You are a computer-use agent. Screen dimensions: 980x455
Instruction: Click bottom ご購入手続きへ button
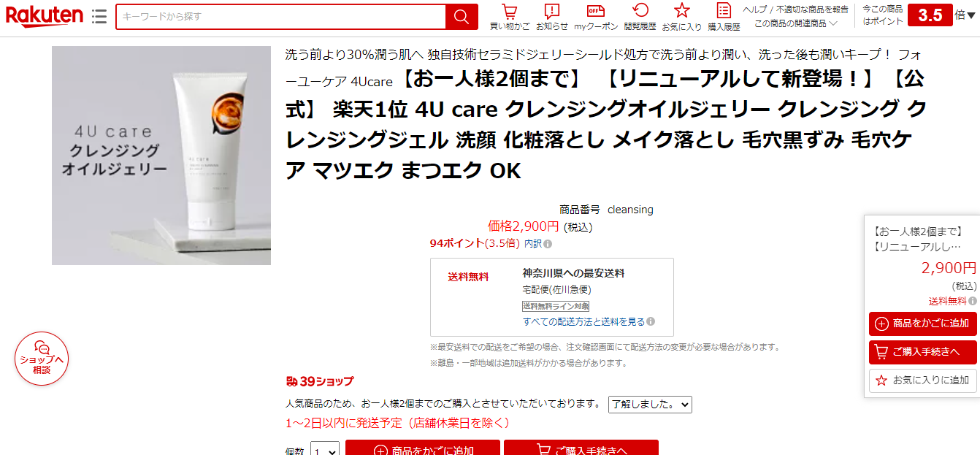tap(581, 448)
